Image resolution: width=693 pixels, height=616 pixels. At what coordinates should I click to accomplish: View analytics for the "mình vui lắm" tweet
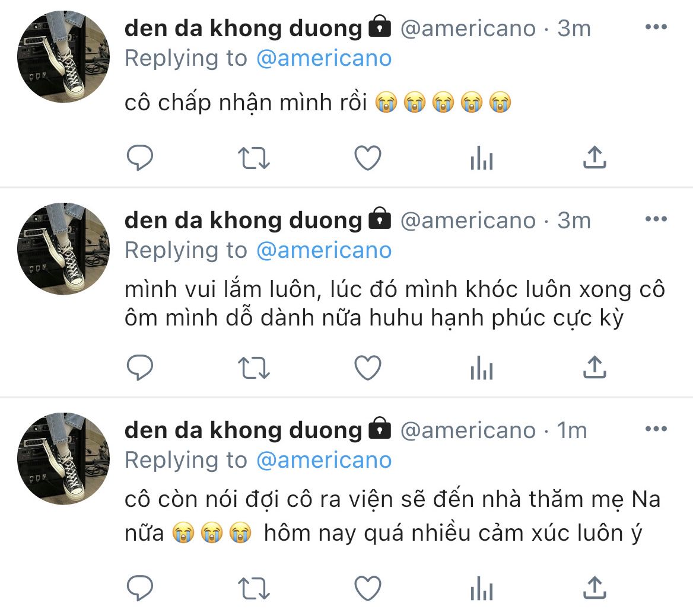[x=481, y=368]
